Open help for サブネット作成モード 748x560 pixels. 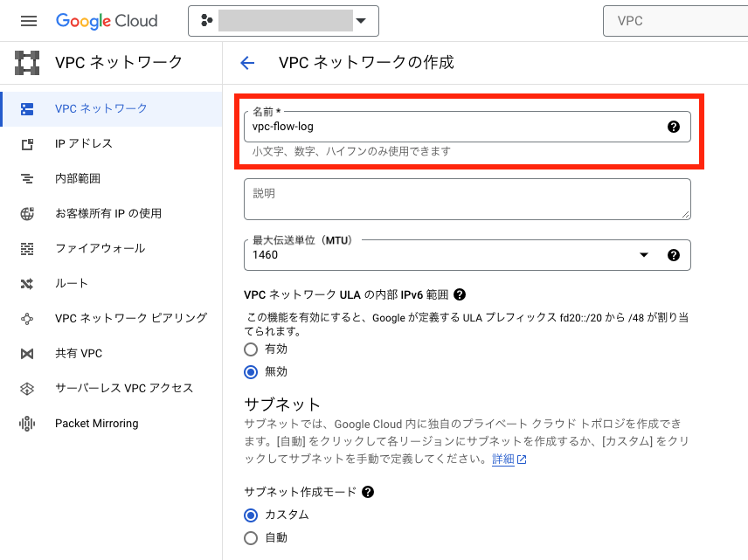point(368,492)
